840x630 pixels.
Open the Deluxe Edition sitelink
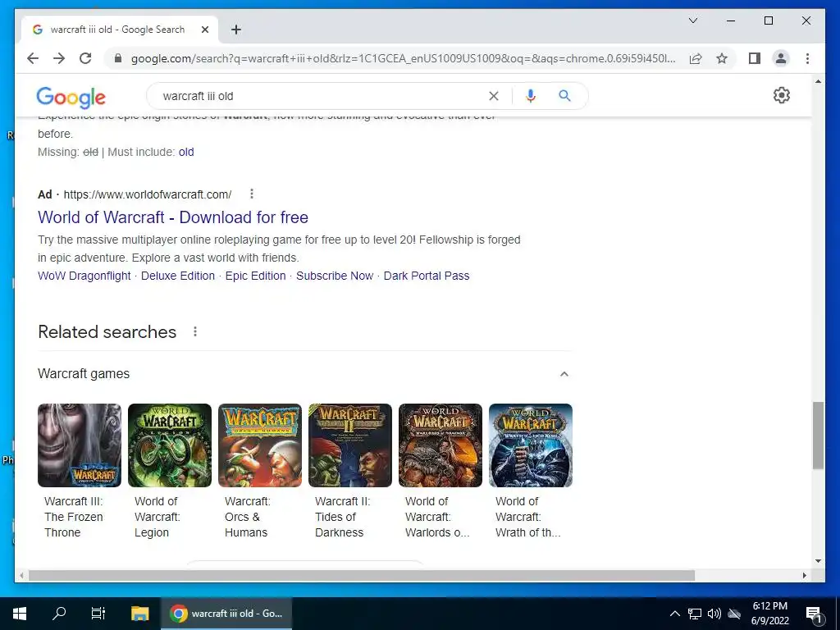click(x=178, y=276)
